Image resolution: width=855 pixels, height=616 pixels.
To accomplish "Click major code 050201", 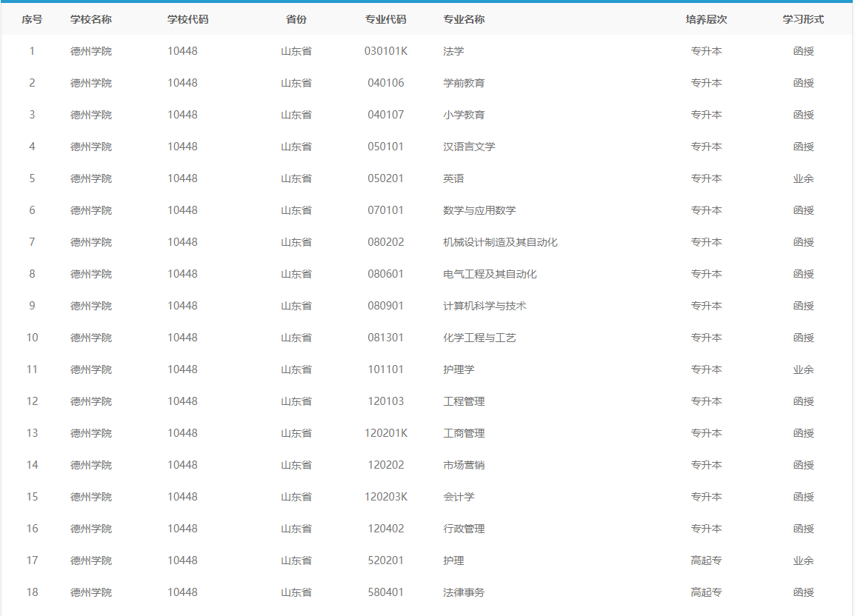I will 386,179.
